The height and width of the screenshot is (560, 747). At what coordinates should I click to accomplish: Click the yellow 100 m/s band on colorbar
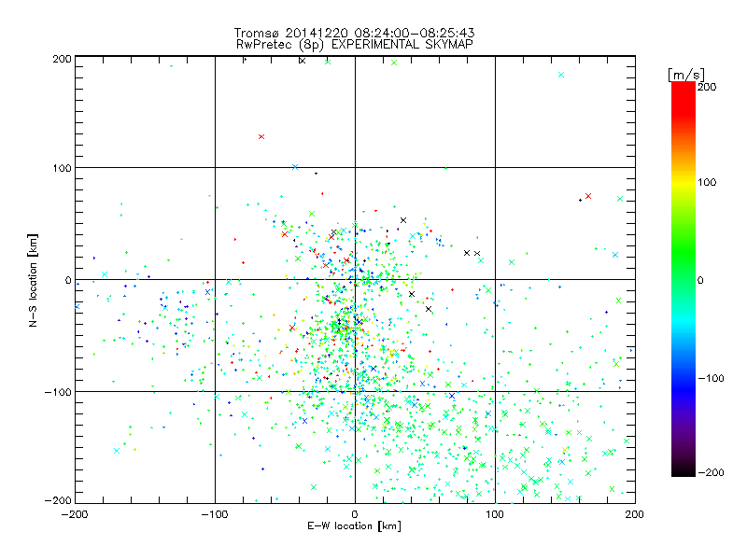(684, 182)
